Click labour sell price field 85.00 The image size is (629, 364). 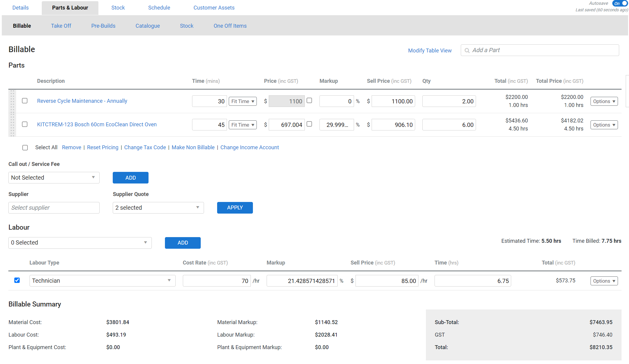coord(387,281)
